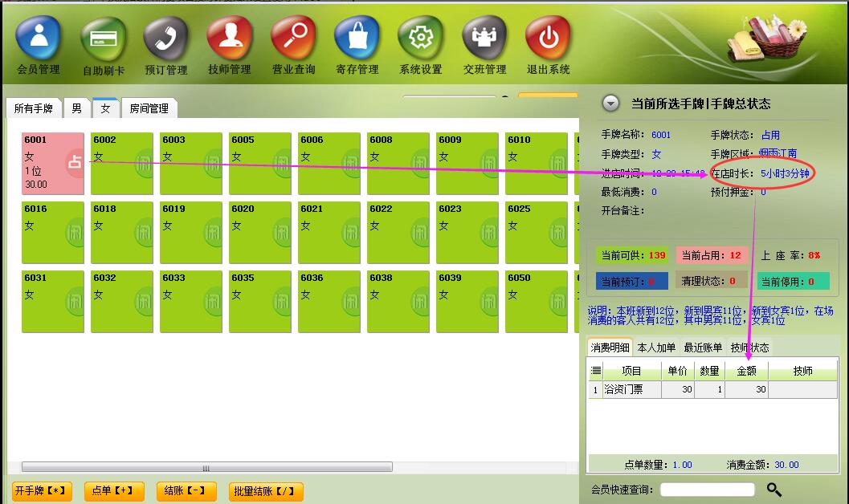Click the teal 当前停用 status box

(x=794, y=281)
